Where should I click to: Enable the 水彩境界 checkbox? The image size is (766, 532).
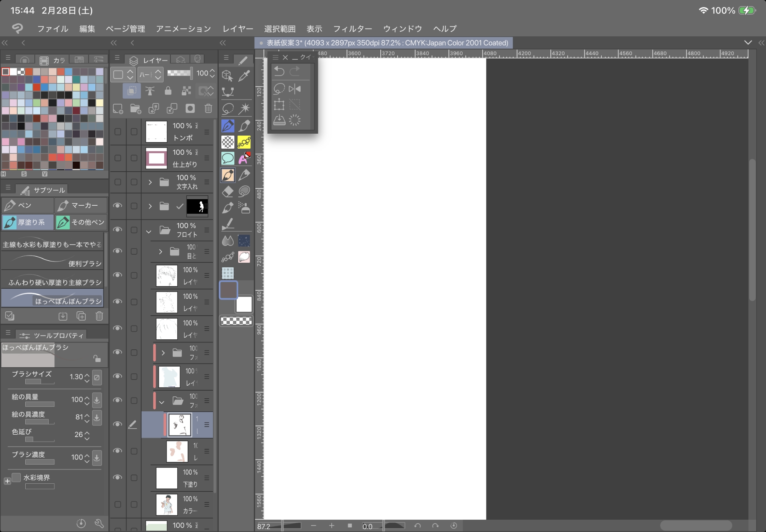point(16,477)
